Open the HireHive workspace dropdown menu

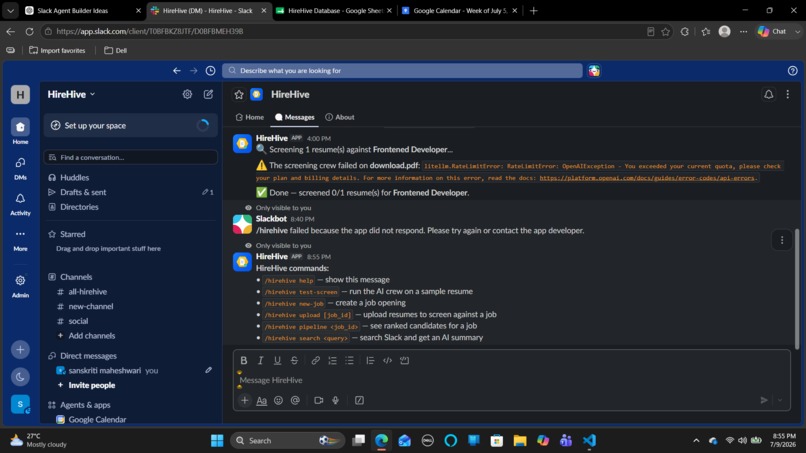(x=71, y=94)
